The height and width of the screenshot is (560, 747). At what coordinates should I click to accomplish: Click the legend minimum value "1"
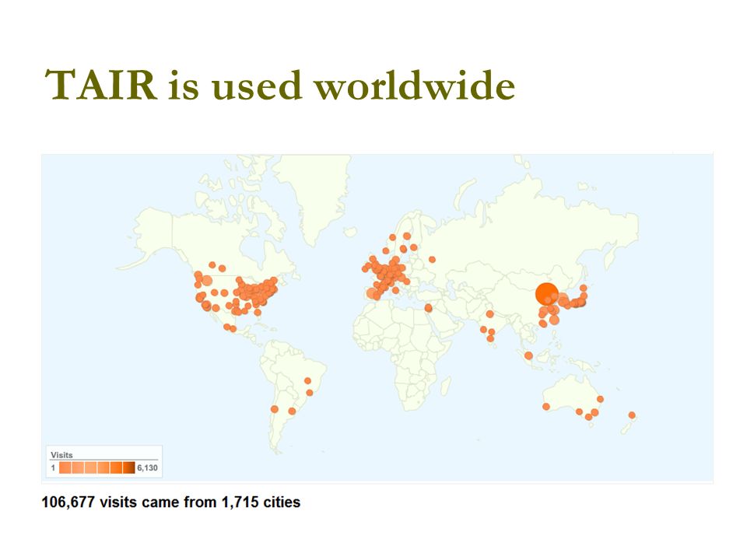(x=54, y=467)
